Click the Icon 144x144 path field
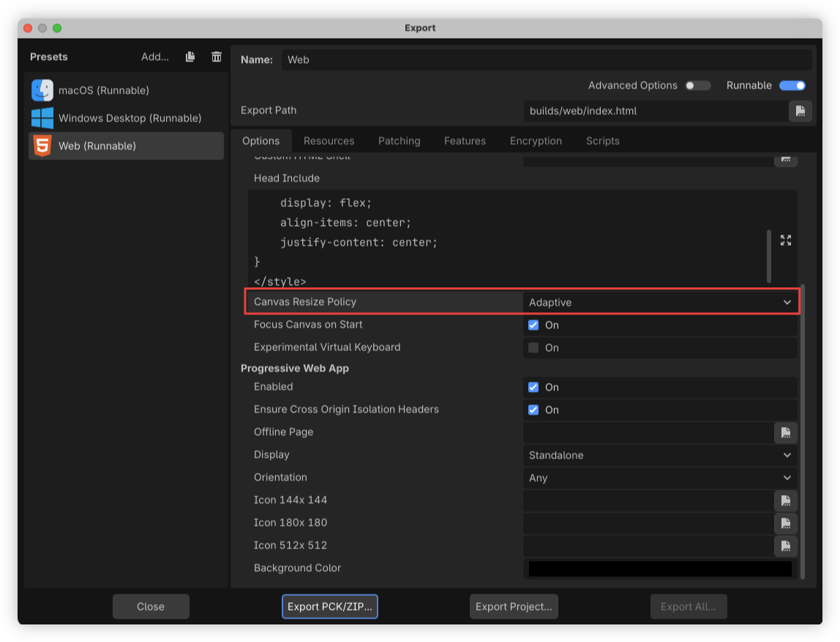The width and height of the screenshot is (840, 642). [648, 501]
